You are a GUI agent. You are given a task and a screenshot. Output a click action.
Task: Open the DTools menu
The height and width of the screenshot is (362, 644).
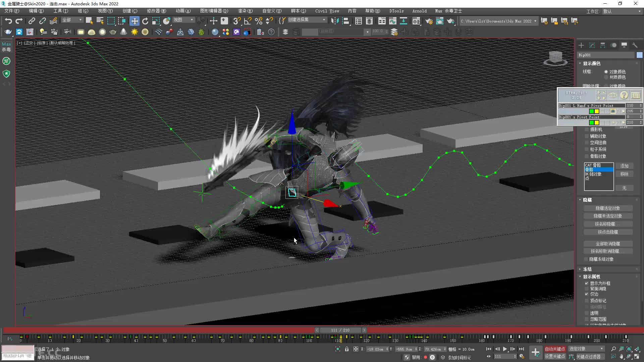point(396,11)
